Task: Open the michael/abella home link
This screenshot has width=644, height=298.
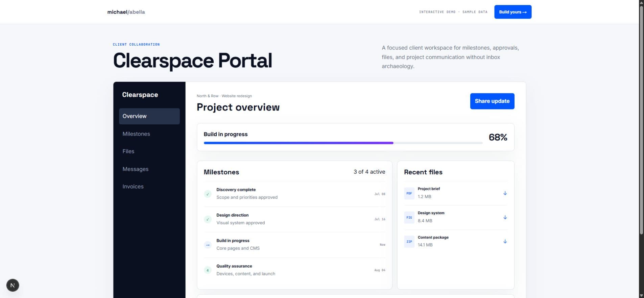Action: coord(126,12)
